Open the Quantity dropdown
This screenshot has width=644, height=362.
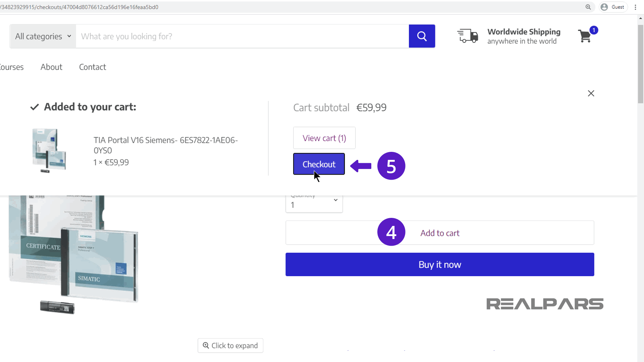(x=314, y=203)
